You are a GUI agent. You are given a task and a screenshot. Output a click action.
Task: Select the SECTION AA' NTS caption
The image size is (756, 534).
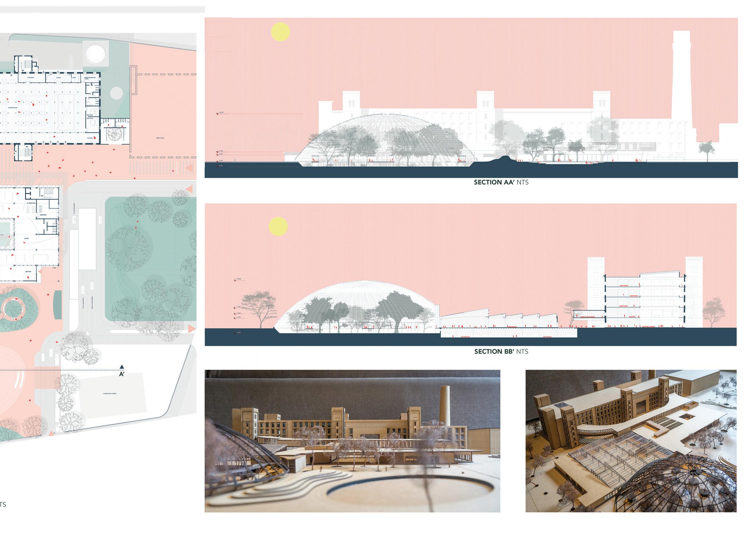click(501, 182)
